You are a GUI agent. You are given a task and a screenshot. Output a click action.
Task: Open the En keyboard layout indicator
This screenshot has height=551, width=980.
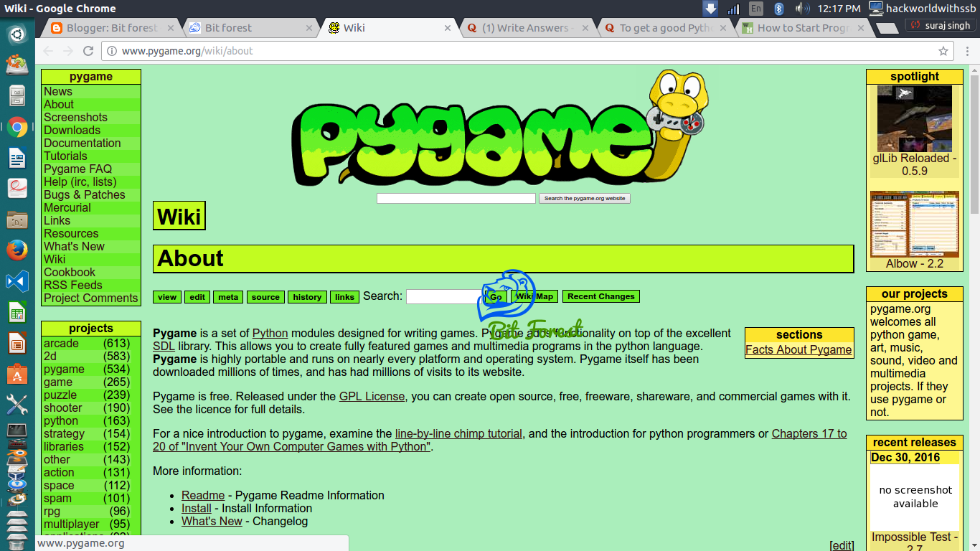click(x=755, y=9)
